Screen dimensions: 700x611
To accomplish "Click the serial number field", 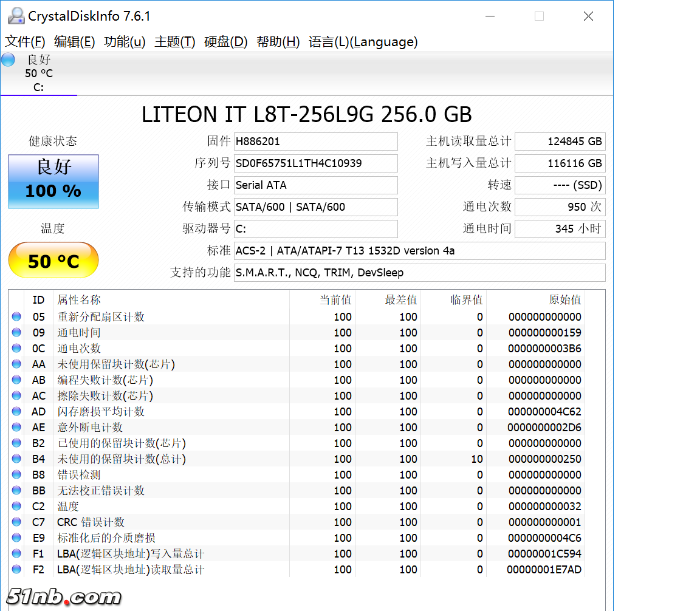I will click(x=315, y=163).
